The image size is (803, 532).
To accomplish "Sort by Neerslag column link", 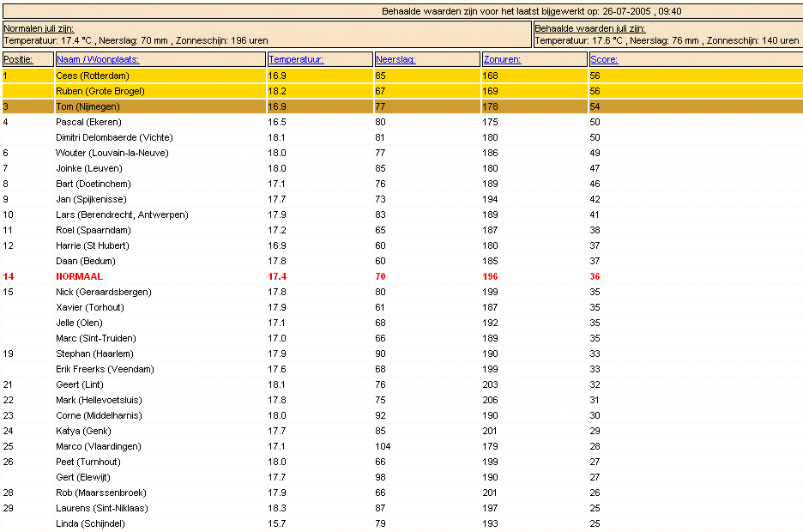I will pos(395,59).
